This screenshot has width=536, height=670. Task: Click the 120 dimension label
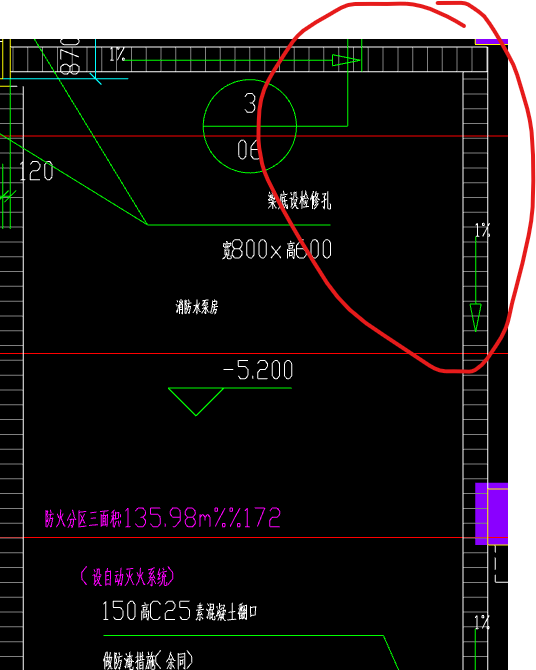click(x=36, y=171)
